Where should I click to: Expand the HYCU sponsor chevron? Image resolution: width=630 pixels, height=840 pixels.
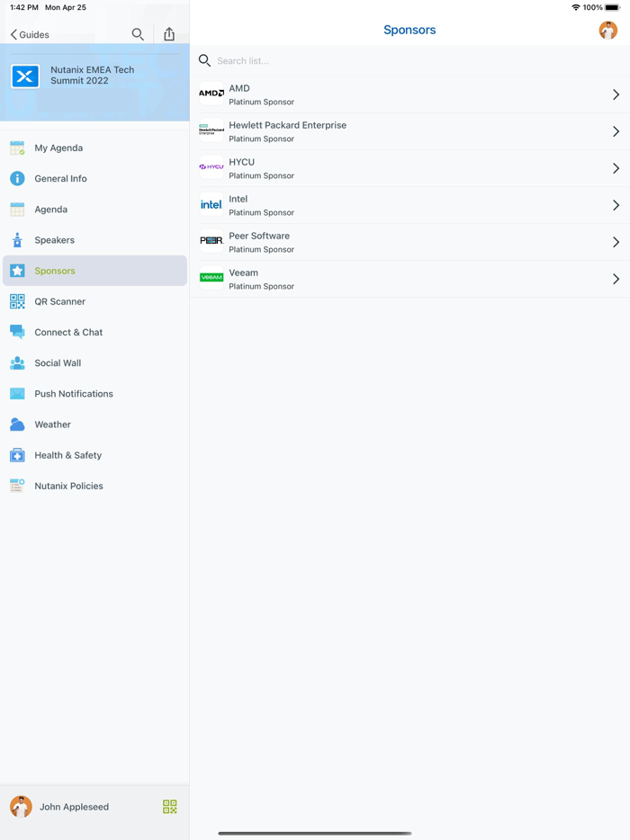(616, 169)
